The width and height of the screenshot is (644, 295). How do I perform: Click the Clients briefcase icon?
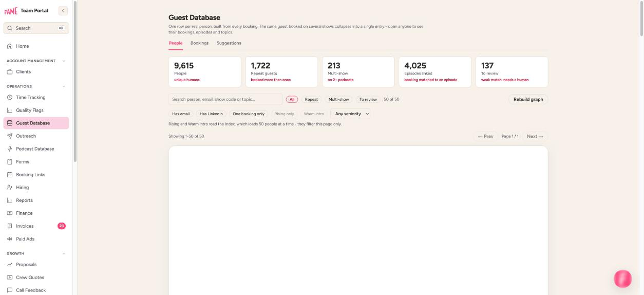[10, 72]
